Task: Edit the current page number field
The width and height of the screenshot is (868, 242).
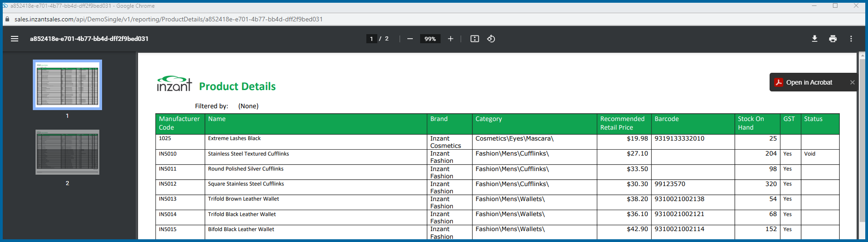Action: click(371, 39)
